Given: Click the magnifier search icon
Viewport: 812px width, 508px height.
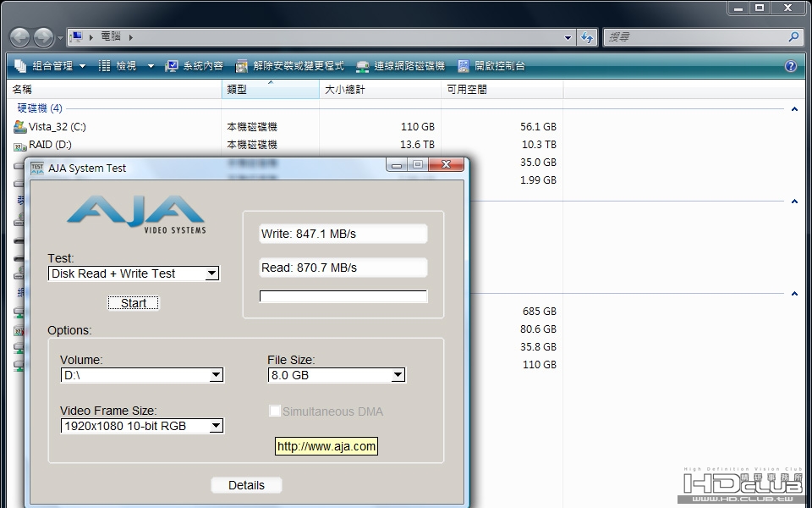Looking at the screenshot, I should coord(794,37).
